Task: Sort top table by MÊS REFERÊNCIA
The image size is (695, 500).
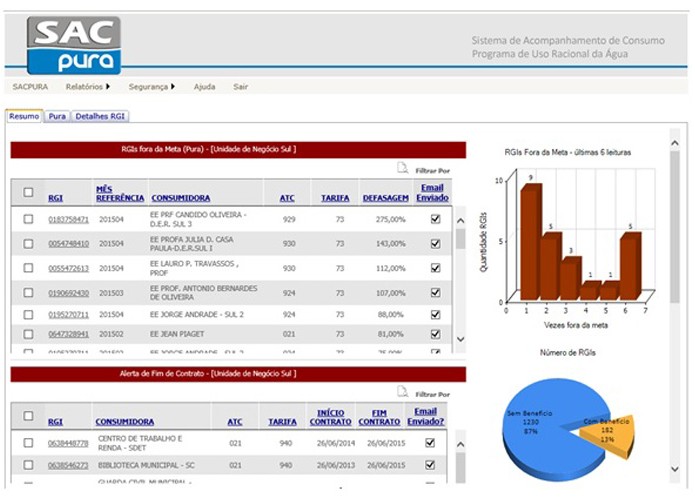Action: point(120,194)
